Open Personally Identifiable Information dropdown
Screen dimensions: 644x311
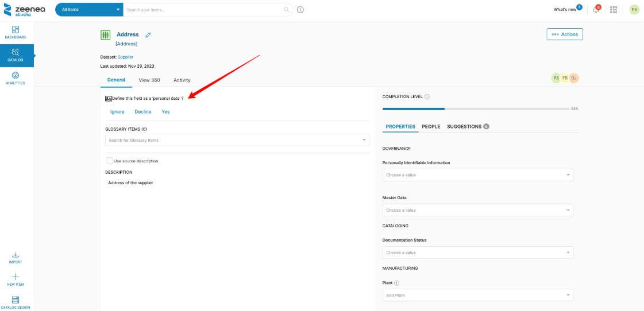pos(477,175)
